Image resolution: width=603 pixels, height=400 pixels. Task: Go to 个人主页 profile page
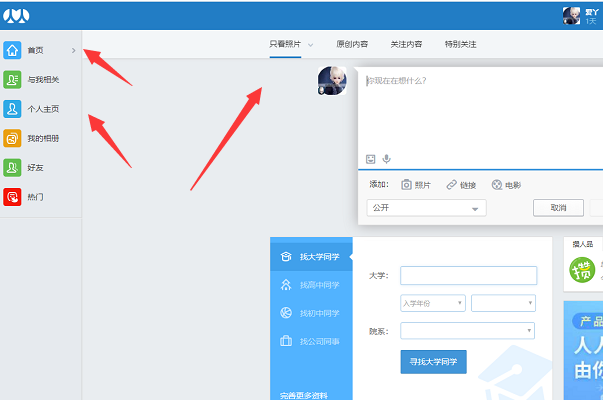pyautogui.click(x=13, y=109)
